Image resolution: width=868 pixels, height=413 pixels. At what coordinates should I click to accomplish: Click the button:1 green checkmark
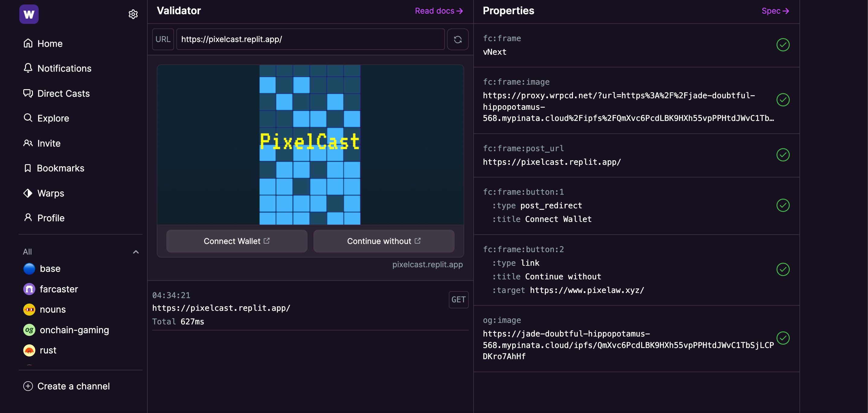pos(783,206)
